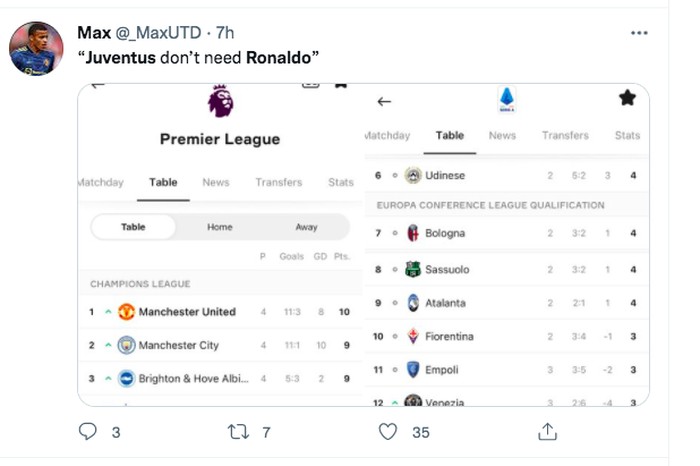
Task: Select the Home toggle in Premier League table
Action: pyautogui.click(x=220, y=227)
